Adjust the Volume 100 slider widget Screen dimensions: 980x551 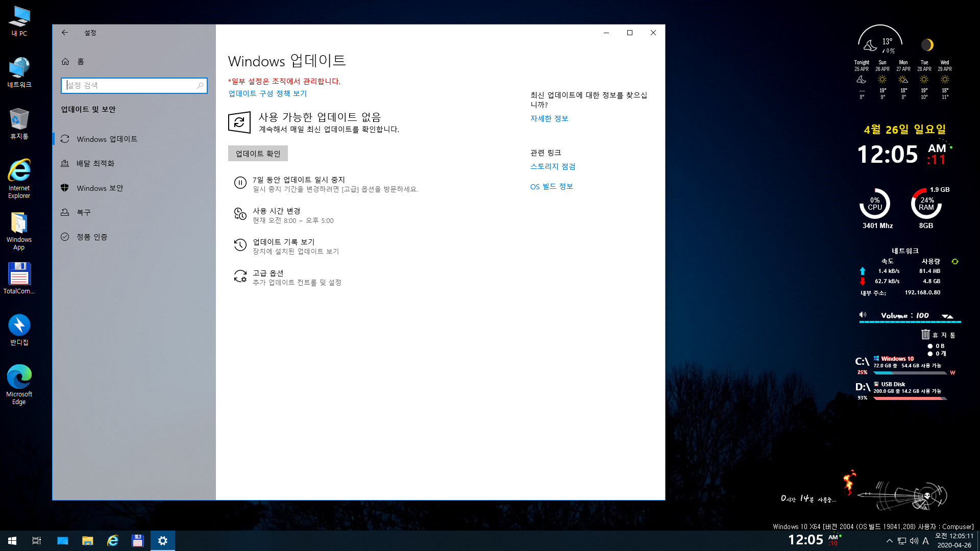(910, 322)
